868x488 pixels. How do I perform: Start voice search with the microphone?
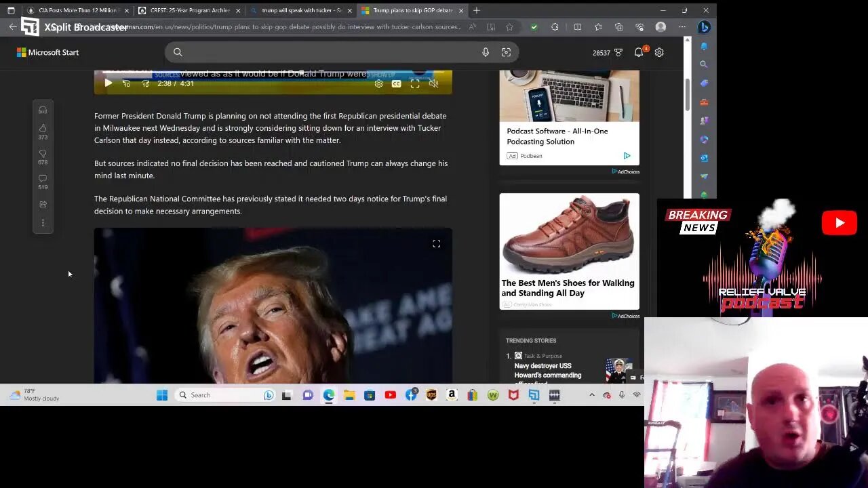click(486, 52)
